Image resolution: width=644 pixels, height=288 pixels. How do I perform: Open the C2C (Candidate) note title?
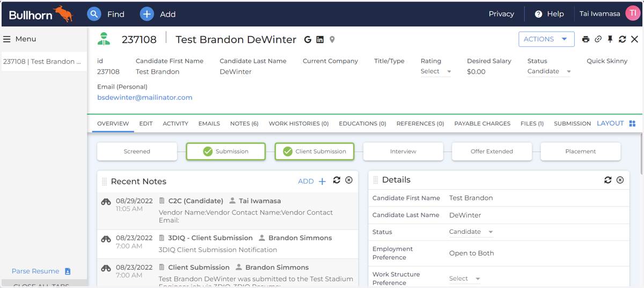tap(196, 201)
